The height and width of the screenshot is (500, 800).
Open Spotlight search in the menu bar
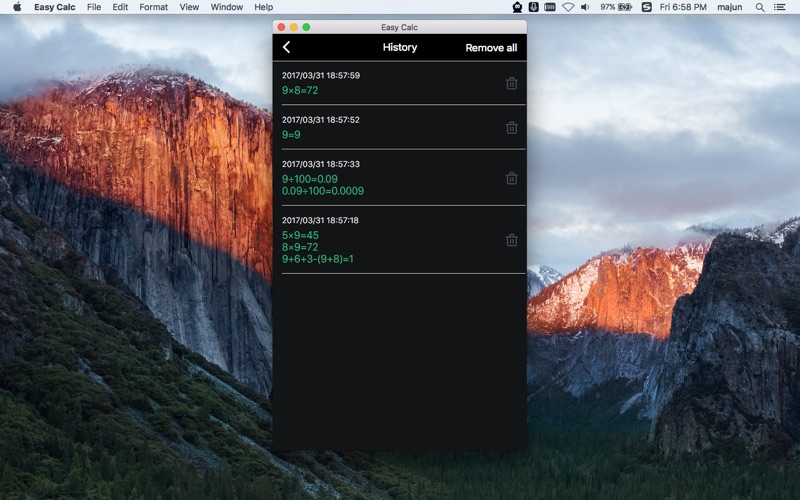(760, 7)
